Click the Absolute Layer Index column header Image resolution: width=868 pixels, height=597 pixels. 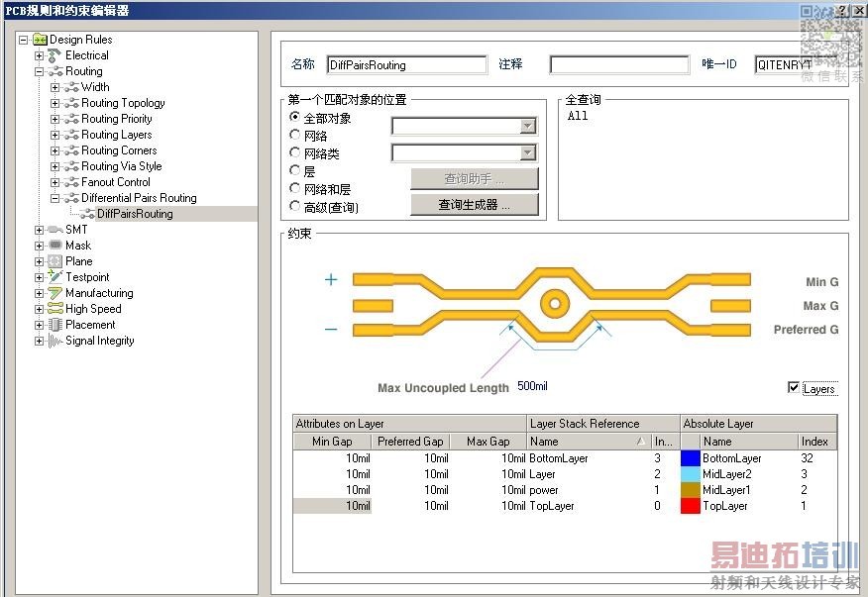click(816, 442)
